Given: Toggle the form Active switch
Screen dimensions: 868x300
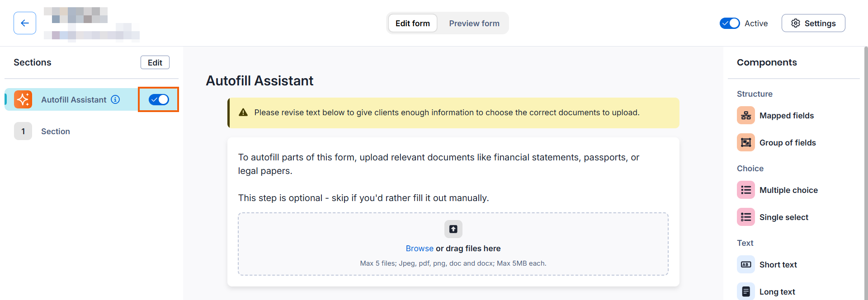Looking at the screenshot, I should [729, 23].
